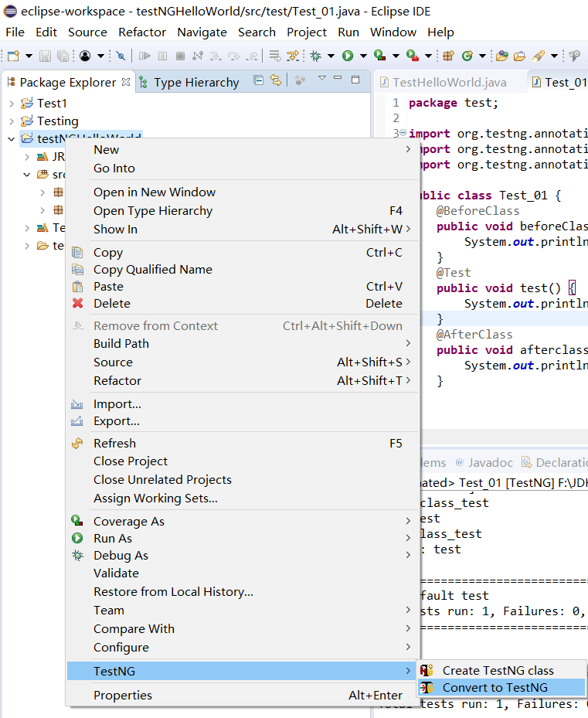Expand the Testing project node
This screenshot has height=718, width=588.
pos(12,121)
